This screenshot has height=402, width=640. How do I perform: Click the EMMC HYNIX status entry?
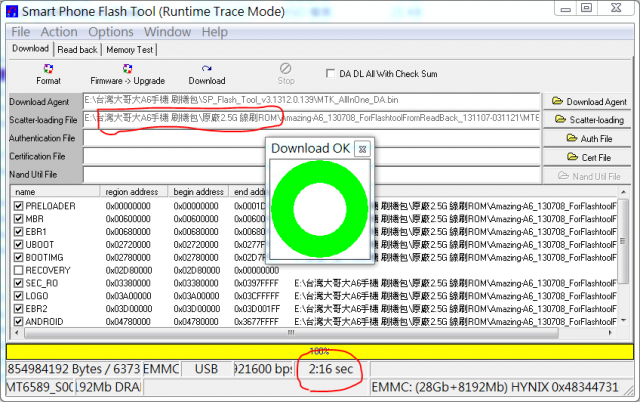click(496, 386)
